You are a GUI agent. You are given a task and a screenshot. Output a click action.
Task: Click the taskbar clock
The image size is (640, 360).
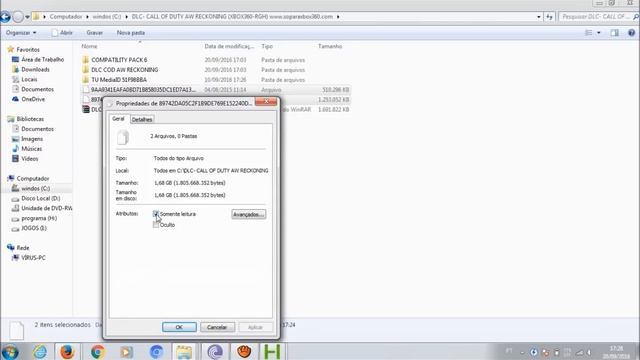(616, 352)
